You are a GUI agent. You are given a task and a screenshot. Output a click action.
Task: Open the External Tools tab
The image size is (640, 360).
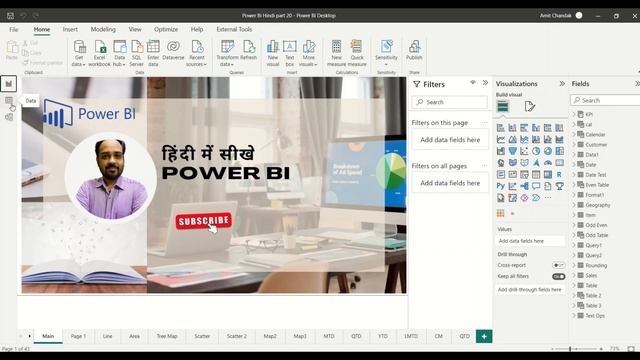click(234, 29)
